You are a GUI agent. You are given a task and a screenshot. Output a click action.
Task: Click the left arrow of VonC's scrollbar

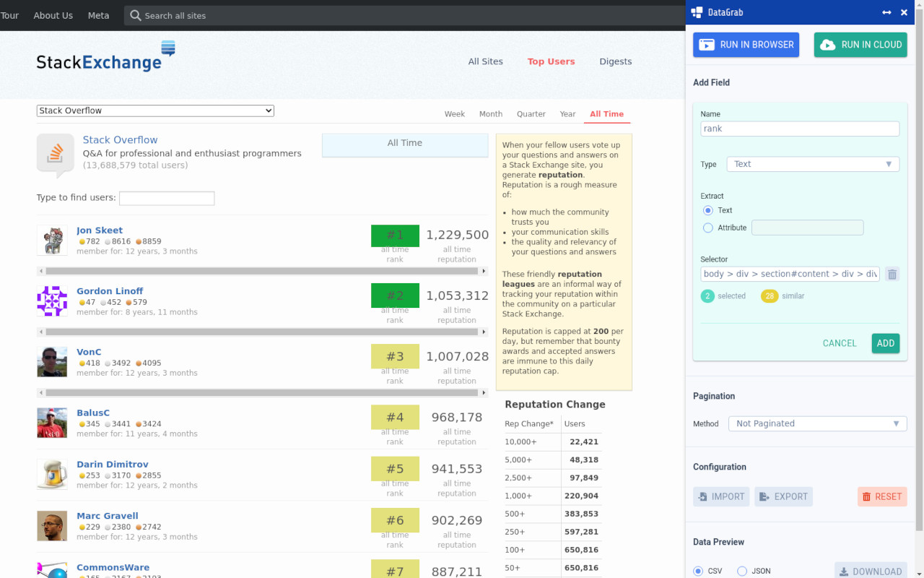coord(40,392)
